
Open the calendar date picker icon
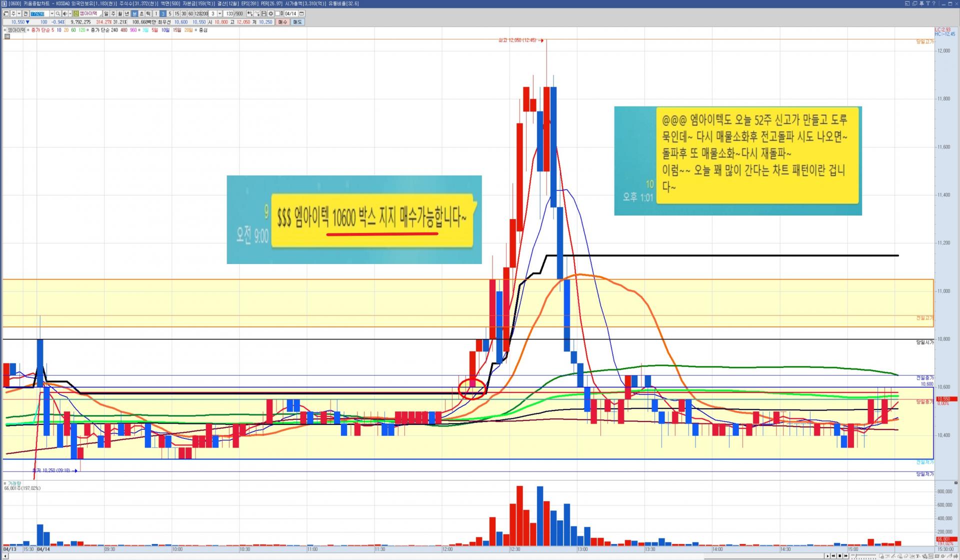click(301, 13)
